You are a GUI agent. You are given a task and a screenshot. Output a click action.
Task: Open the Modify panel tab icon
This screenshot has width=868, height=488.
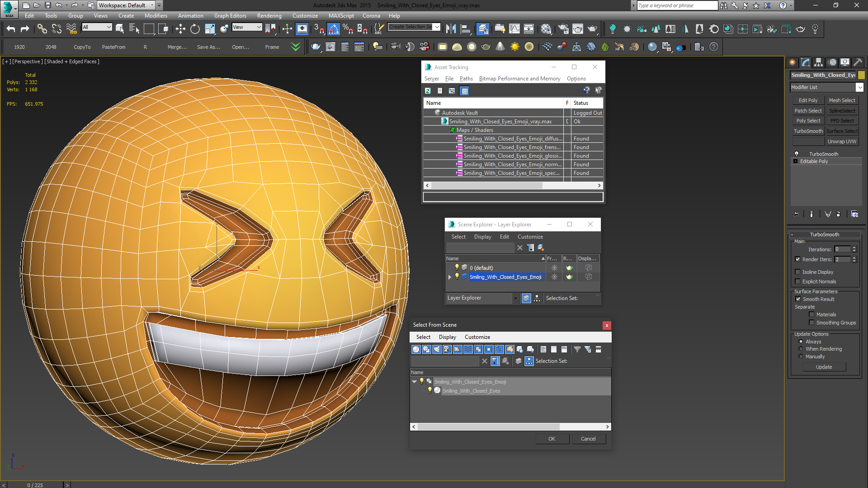click(x=805, y=62)
